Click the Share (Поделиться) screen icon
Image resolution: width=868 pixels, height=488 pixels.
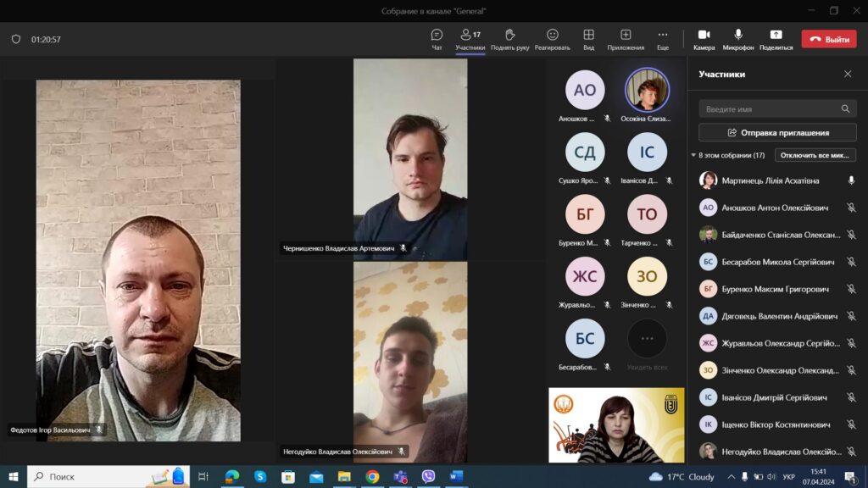point(776,38)
